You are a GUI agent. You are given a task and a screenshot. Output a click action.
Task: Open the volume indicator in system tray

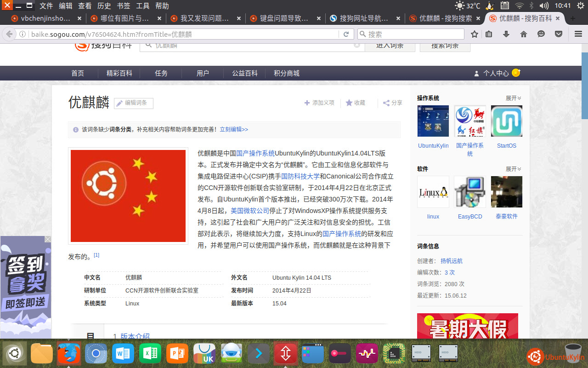tap(544, 6)
